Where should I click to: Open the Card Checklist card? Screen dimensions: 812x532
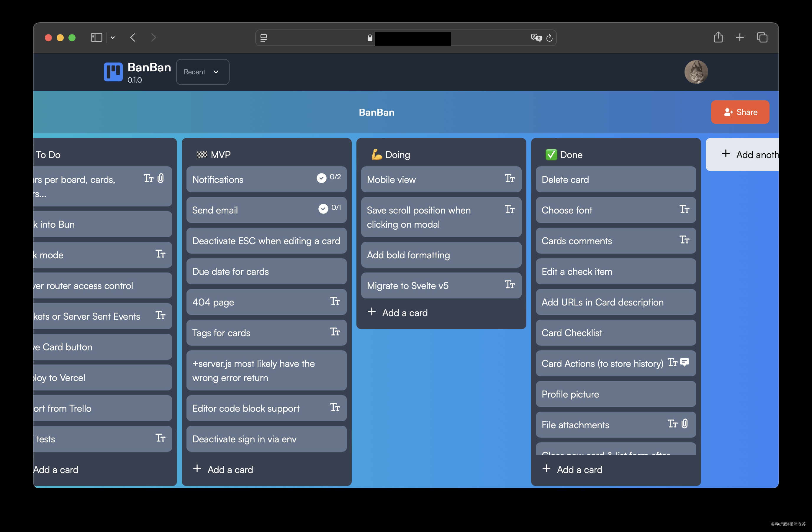click(616, 333)
